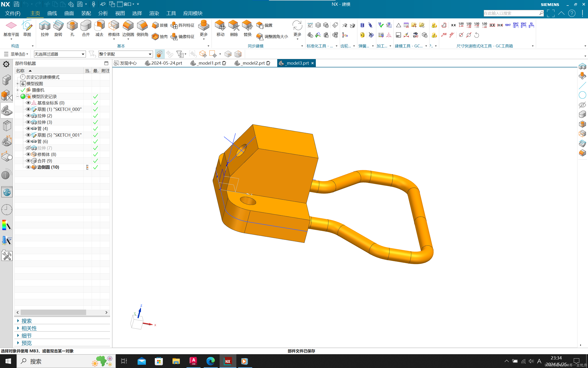Screen dimensions: 588x368
Task: Hide 修剪体 (8) via eye icon
Action: click(x=28, y=154)
